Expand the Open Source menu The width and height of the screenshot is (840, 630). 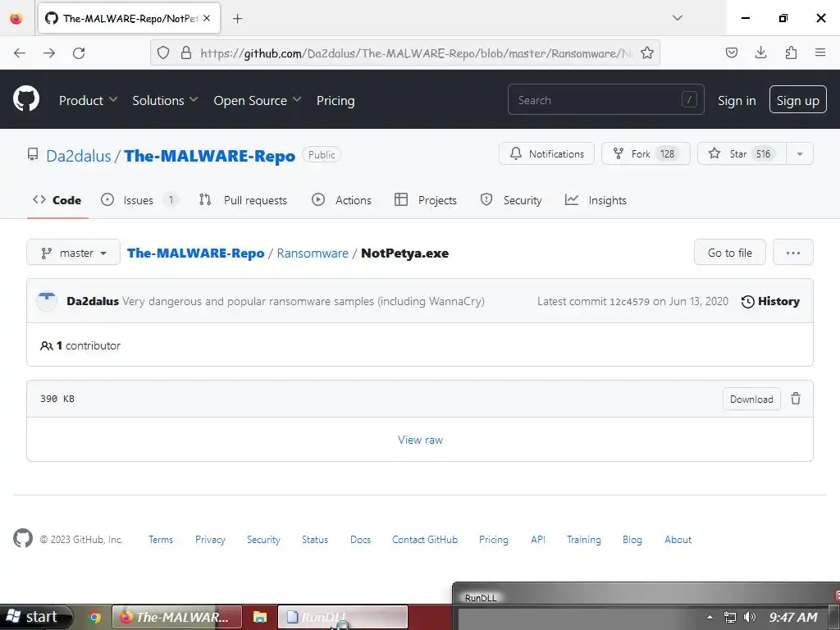tap(257, 100)
